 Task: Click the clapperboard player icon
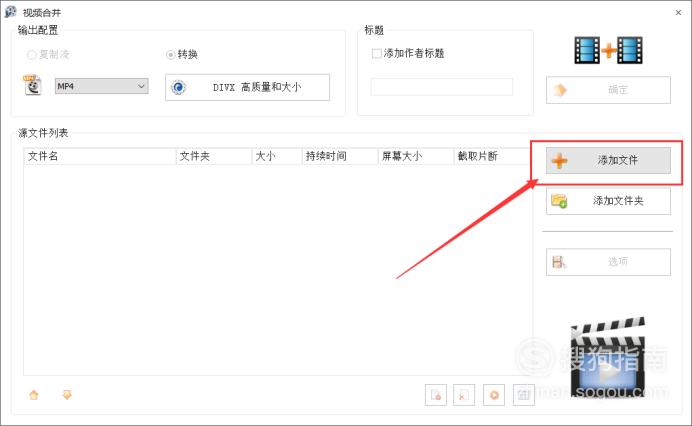click(608, 357)
